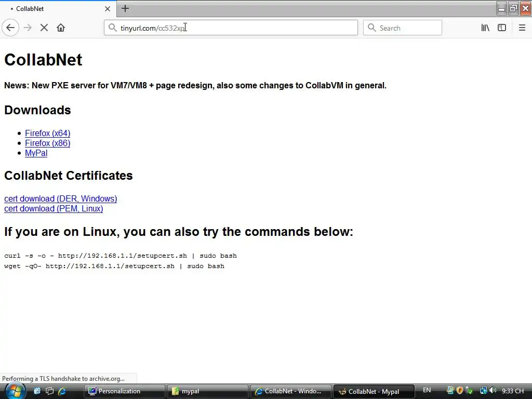Image resolution: width=532 pixels, height=399 pixels.
Task: Click the forward navigation arrow
Action: (x=28, y=28)
